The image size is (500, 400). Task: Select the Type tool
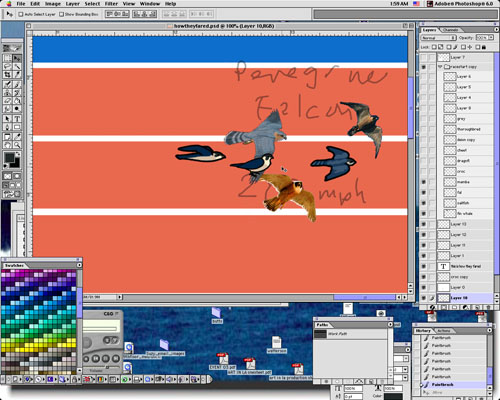click(17, 118)
